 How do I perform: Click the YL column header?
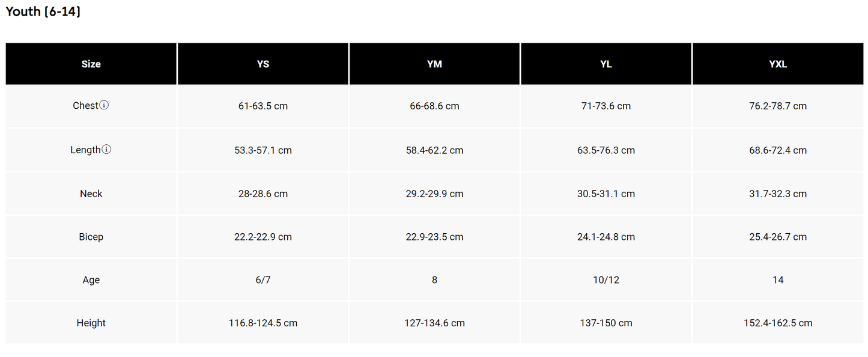(x=606, y=64)
